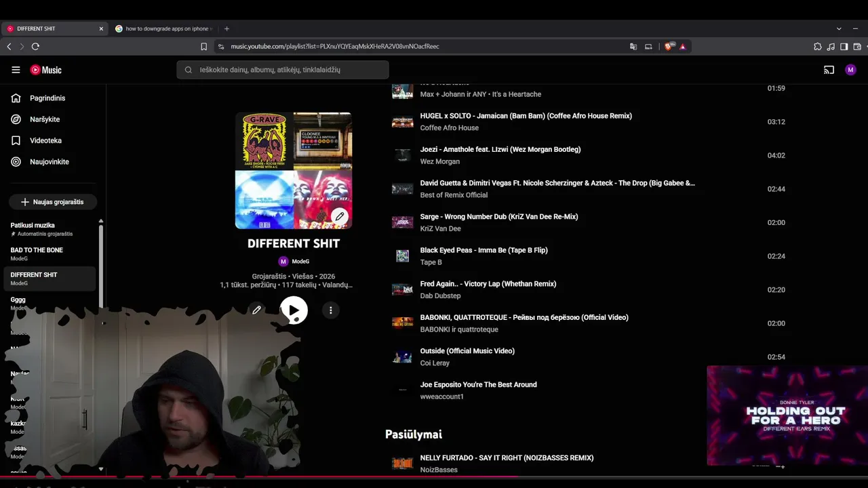
Task: Play the NELLY FURTADO Say It Right thumbnail
Action: [402, 464]
